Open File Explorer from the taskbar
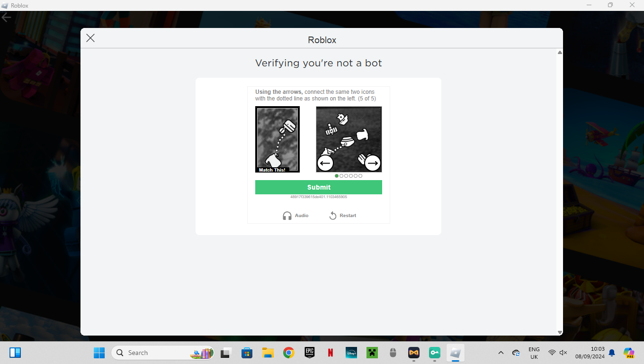This screenshot has width=644, height=364. 268,353
